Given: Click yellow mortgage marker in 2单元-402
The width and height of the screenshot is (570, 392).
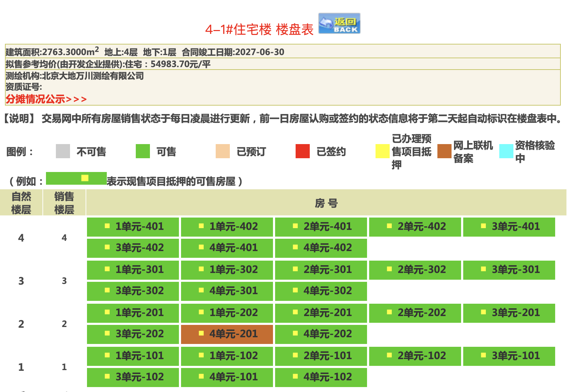Looking at the screenshot, I should pyautogui.click(x=389, y=226).
